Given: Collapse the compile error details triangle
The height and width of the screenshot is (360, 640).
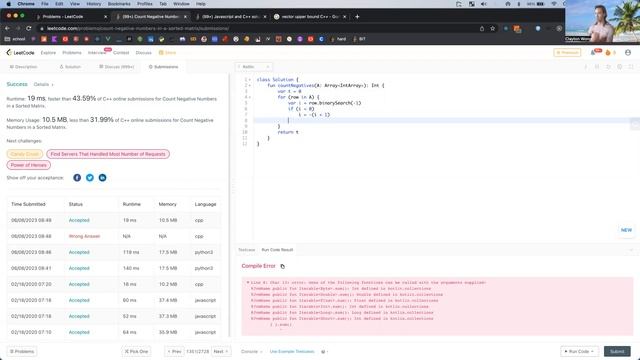Looking at the screenshot, I should tap(247, 282).
